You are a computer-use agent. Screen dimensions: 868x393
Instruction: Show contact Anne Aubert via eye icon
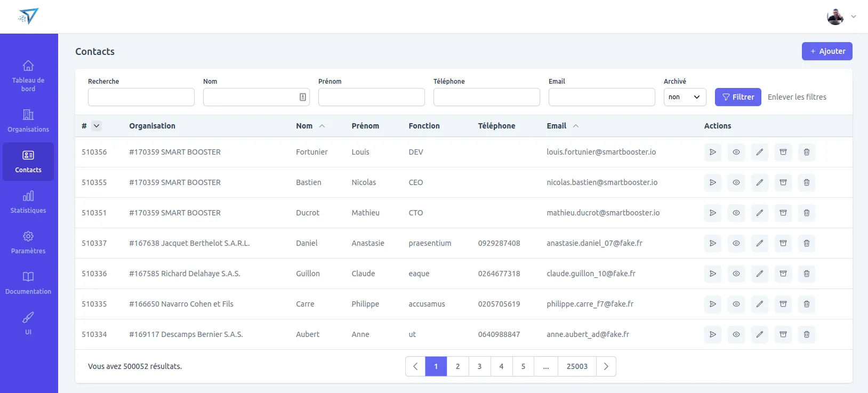click(x=736, y=334)
